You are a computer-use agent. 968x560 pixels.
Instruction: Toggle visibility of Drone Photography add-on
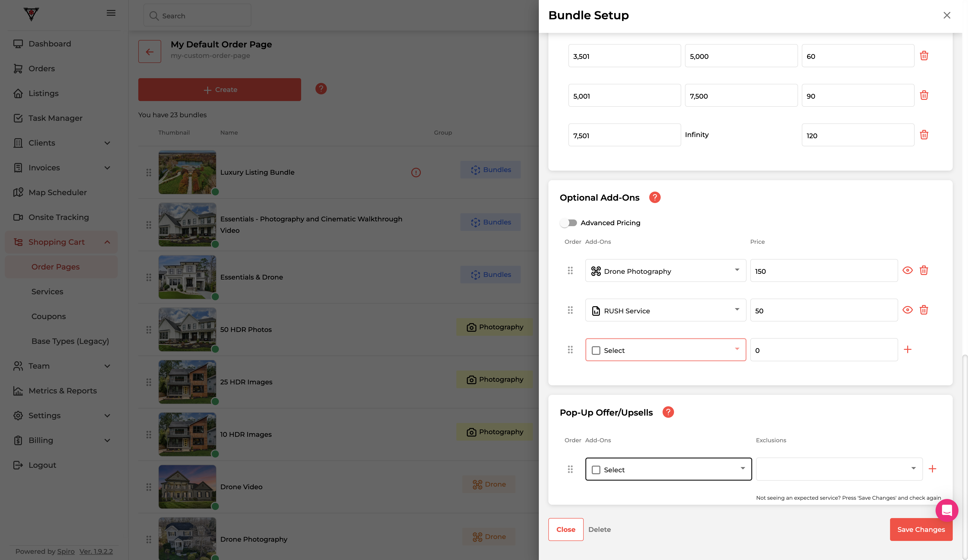[907, 270]
